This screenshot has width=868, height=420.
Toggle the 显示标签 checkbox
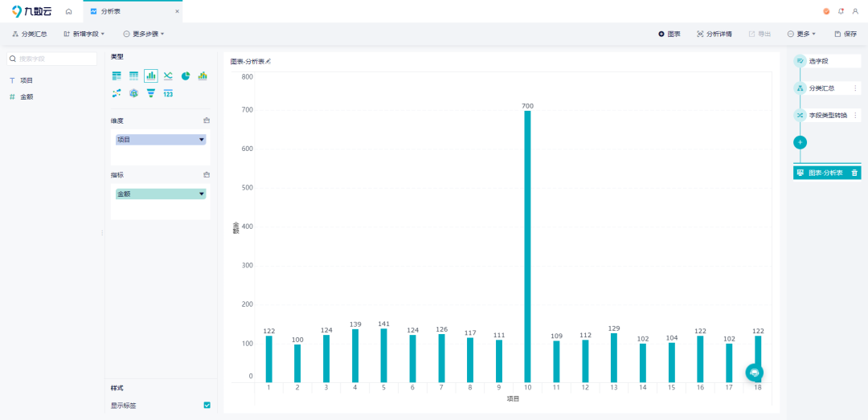pos(207,406)
